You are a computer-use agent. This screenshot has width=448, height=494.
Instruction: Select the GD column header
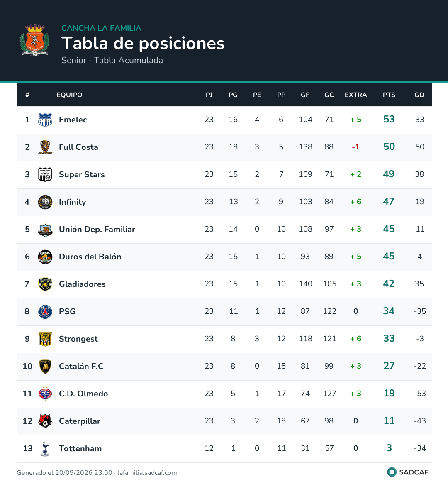419,95
